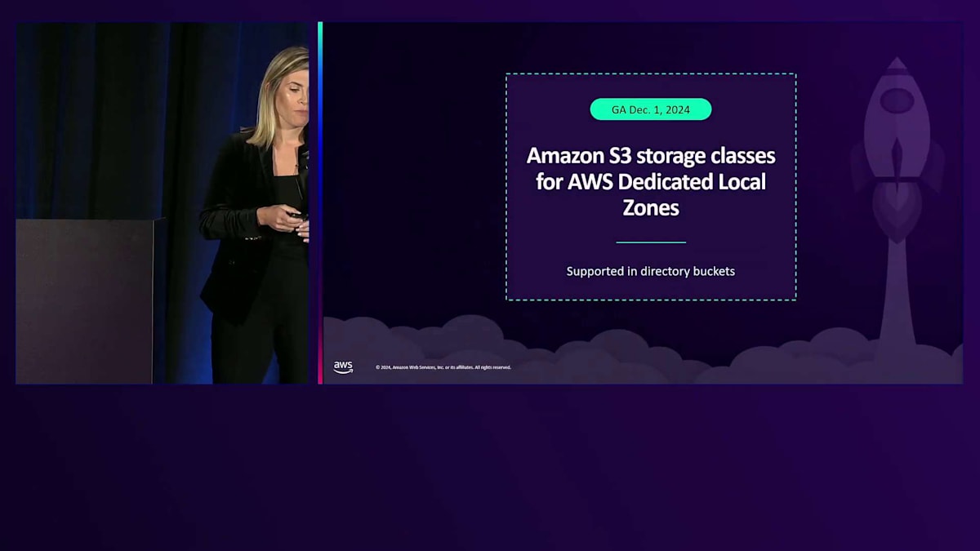Click the 'GA Dec. 1, 2024' badge
The height and width of the screenshot is (551, 980).
651,109
